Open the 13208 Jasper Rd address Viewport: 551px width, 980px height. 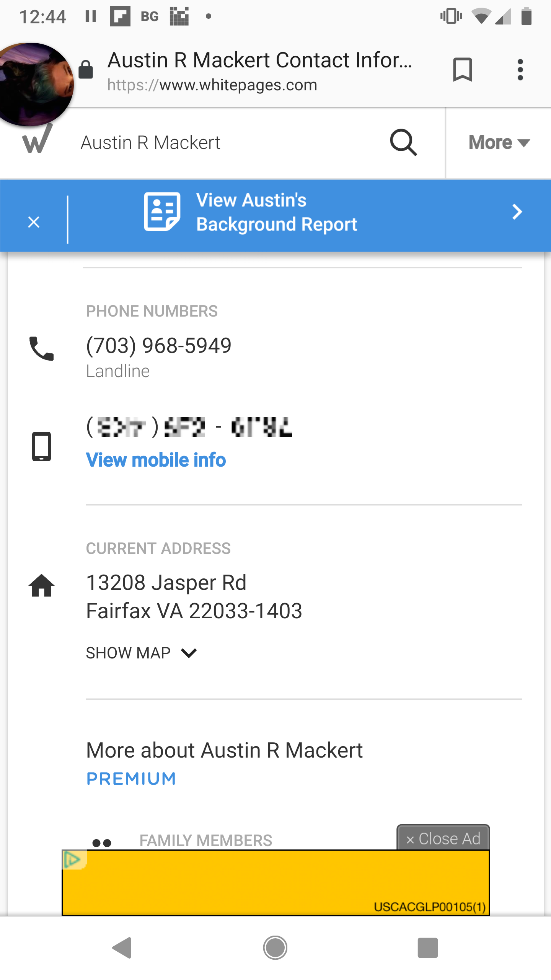click(x=166, y=583)
